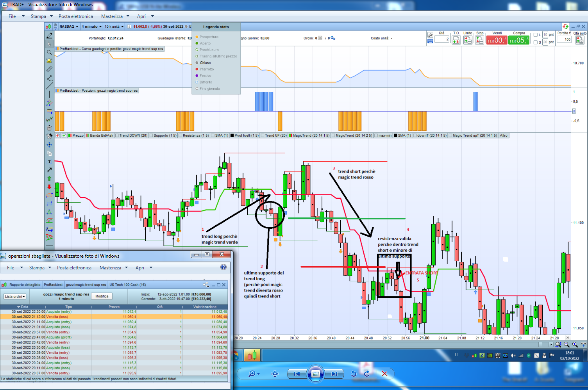Go to next photo in viewer
This screenshot has width=588, height=390.
334,374
